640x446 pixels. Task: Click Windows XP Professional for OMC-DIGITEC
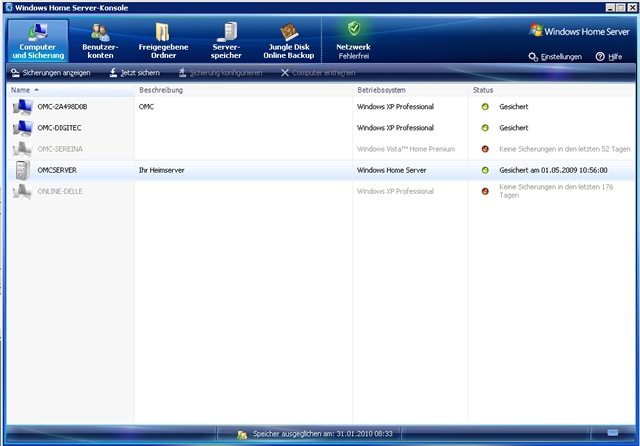[x=395, y=128]
